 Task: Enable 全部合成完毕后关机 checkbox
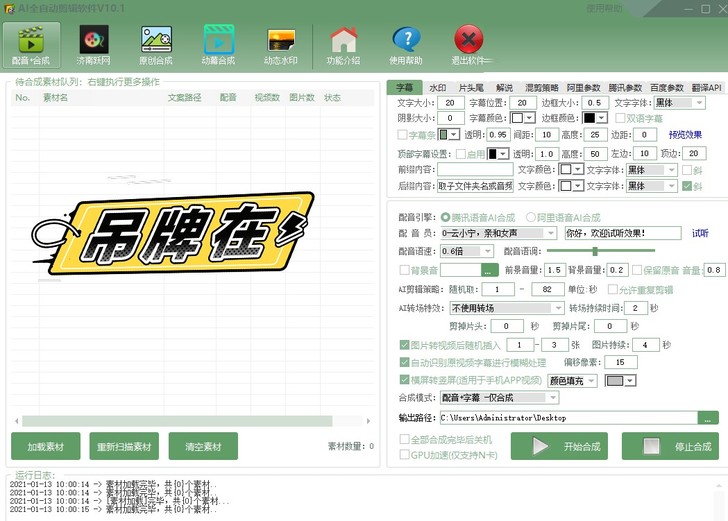click(404, 439)
